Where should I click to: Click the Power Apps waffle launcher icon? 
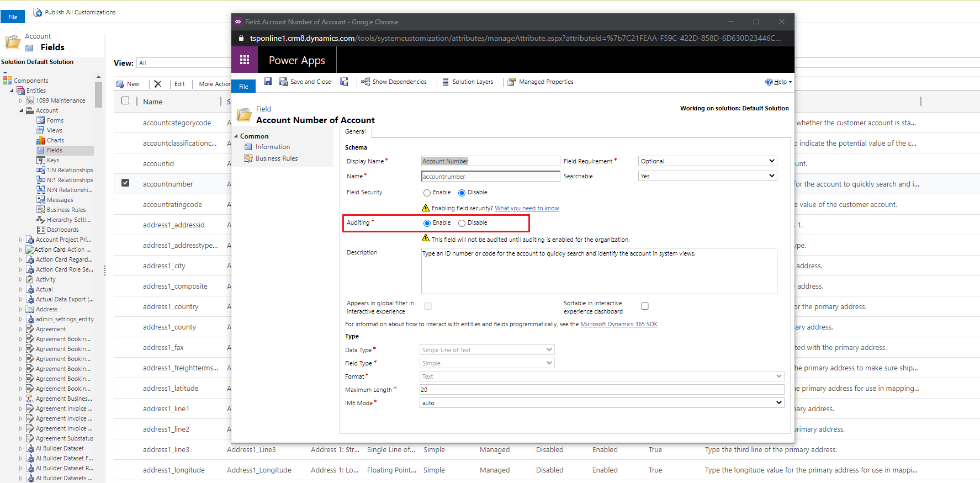pos(245,60)
